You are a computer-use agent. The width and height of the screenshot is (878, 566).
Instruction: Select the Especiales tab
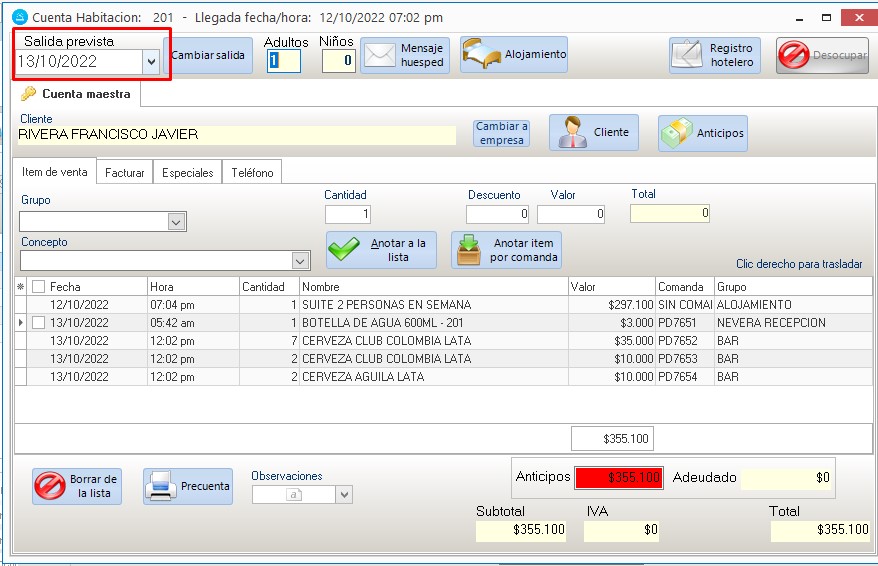pyautogui.click(x=187, y=173)
